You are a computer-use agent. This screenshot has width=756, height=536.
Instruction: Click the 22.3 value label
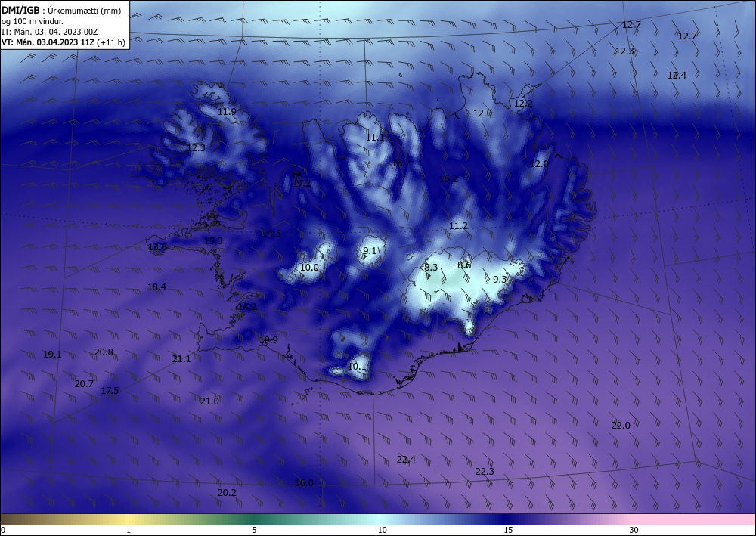[x=485, y=472]
